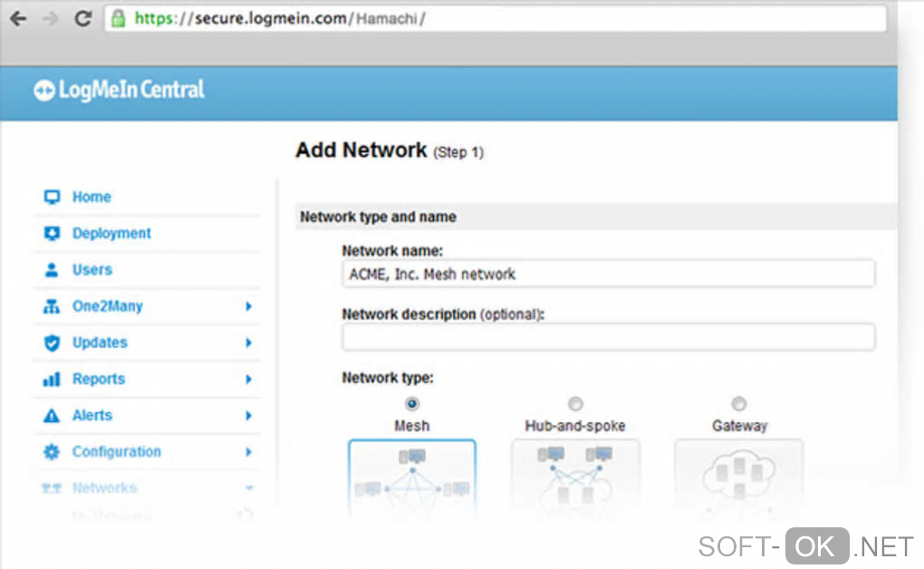The height and width of the screenshot is (569, 924).
Task: Expand the Updates submenu arrow
Action: pyautogui.click(x=248, y=342)
